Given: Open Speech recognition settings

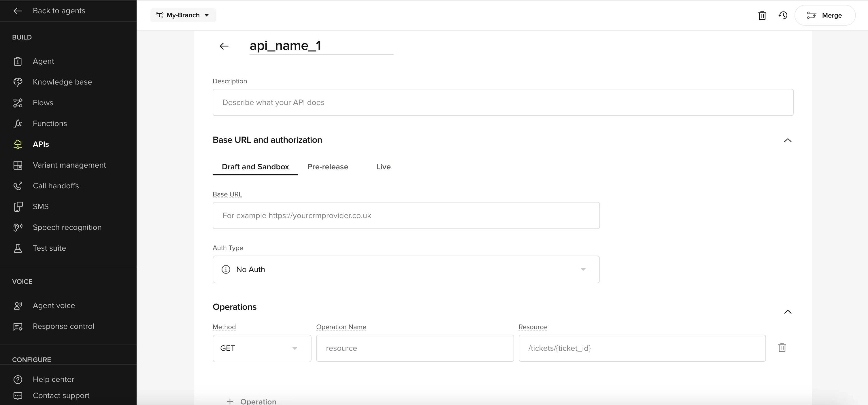Looking at the screenshot, I should coord(67,227).
